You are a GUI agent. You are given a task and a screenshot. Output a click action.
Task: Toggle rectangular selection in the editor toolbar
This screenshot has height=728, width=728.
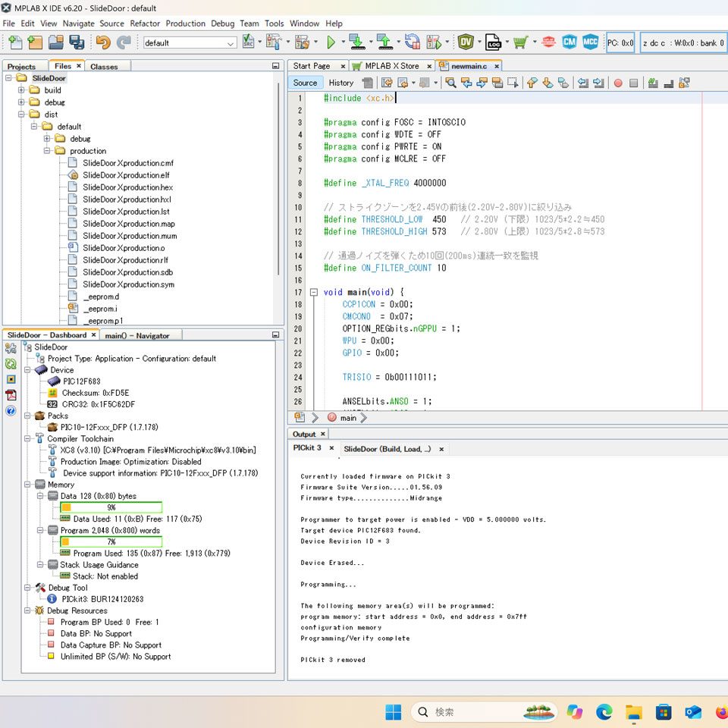pyautogui.click(x=513, y=83)
